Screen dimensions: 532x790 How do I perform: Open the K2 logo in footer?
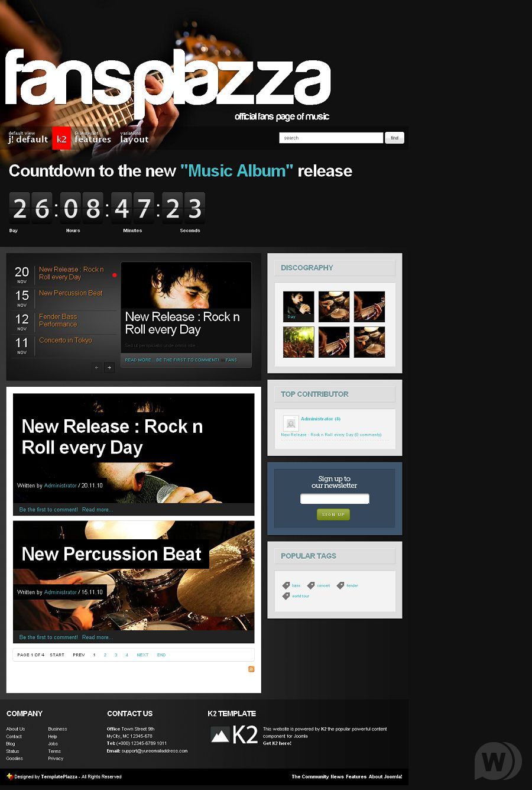(234, 735)
